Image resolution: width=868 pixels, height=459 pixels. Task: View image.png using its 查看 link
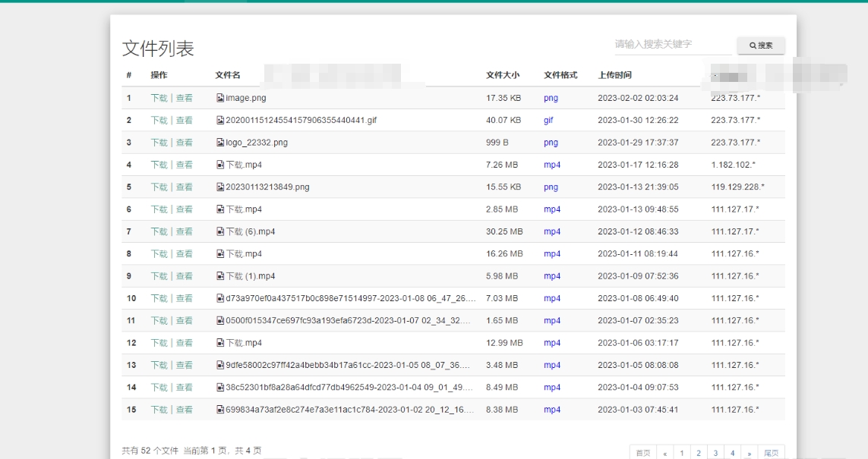tap(185, 98)
